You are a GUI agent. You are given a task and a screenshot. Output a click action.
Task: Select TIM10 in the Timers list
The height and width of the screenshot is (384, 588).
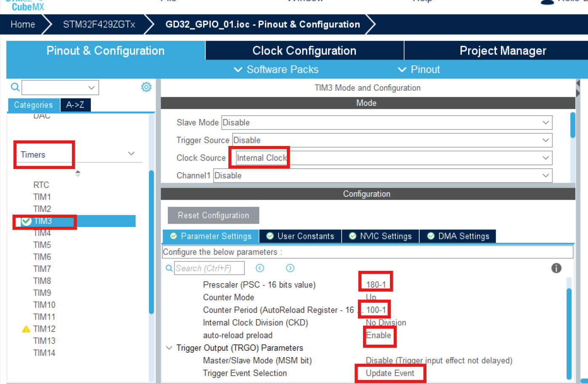pyautogui.click(x=44, y=305)
